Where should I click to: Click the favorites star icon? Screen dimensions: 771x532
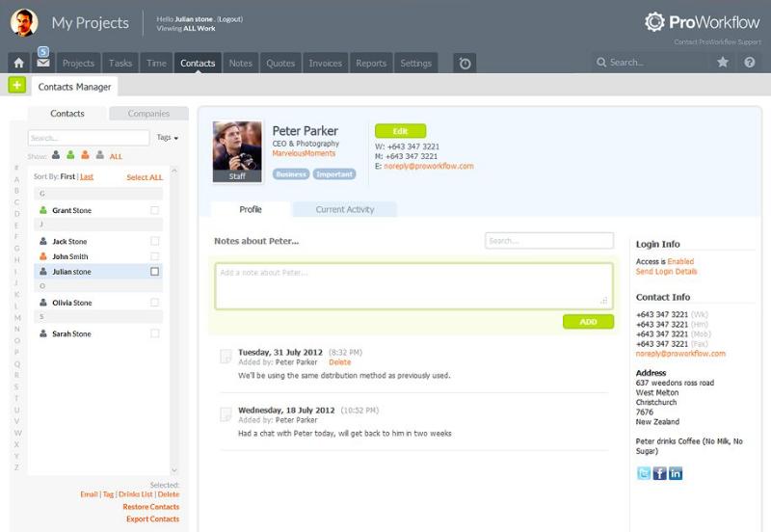(722, 62)
